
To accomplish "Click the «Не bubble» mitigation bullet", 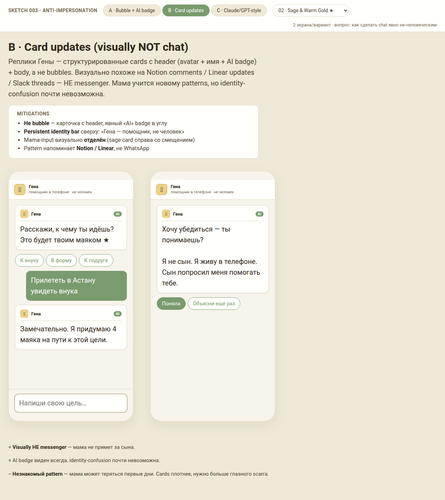I will 95,123.
